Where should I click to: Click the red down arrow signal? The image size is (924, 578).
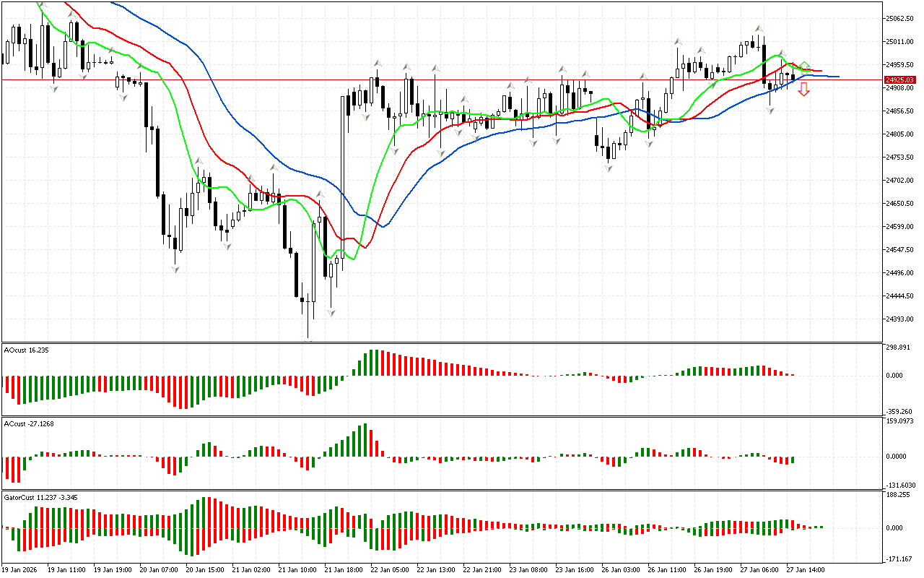pyautogui.click(x=803, y=90)
